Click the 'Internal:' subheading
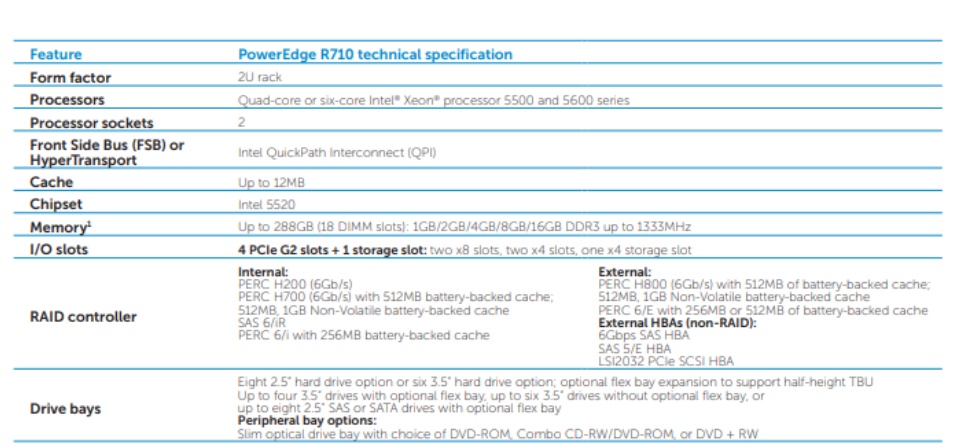Viewport: 960px width, 448px height. 263,272
